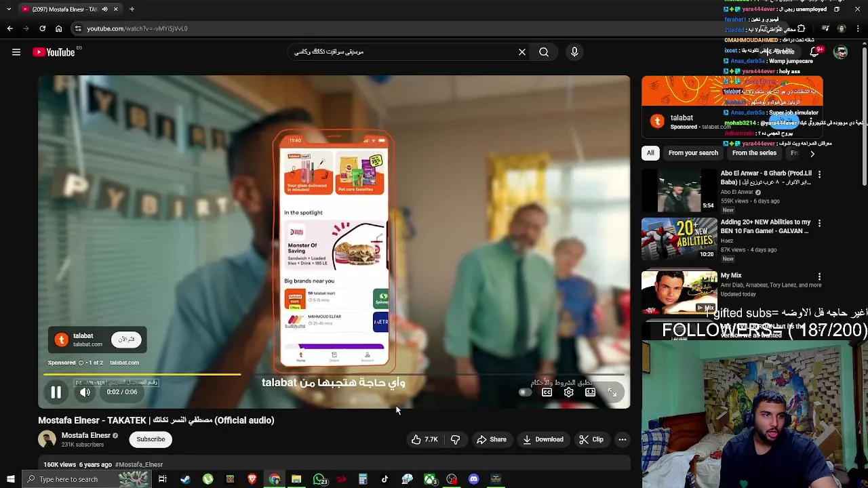This screenshot has width=868, height=488.
Task: Open the YouTube hamburger guide menu
Action: point(16,52)
